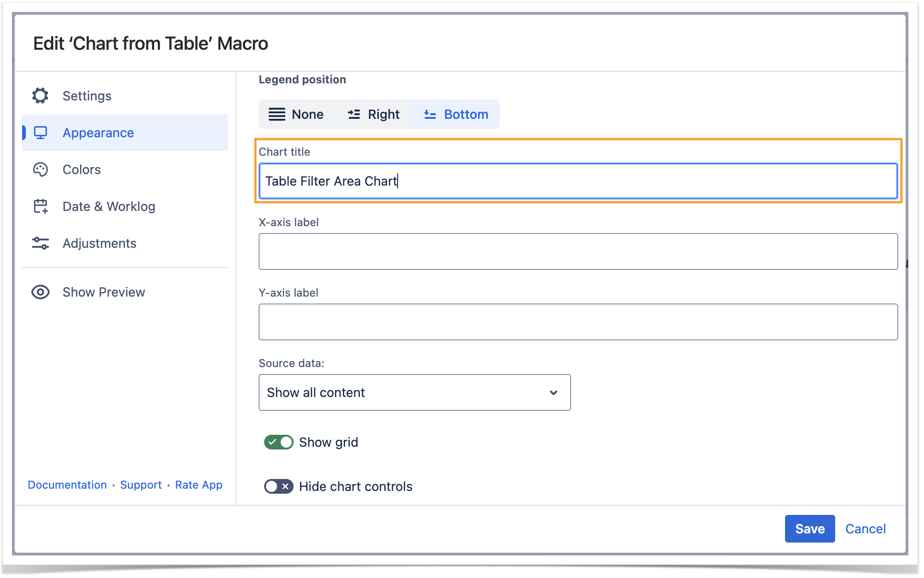
Task: Open the Documentation link
Action: pos(67,485)
